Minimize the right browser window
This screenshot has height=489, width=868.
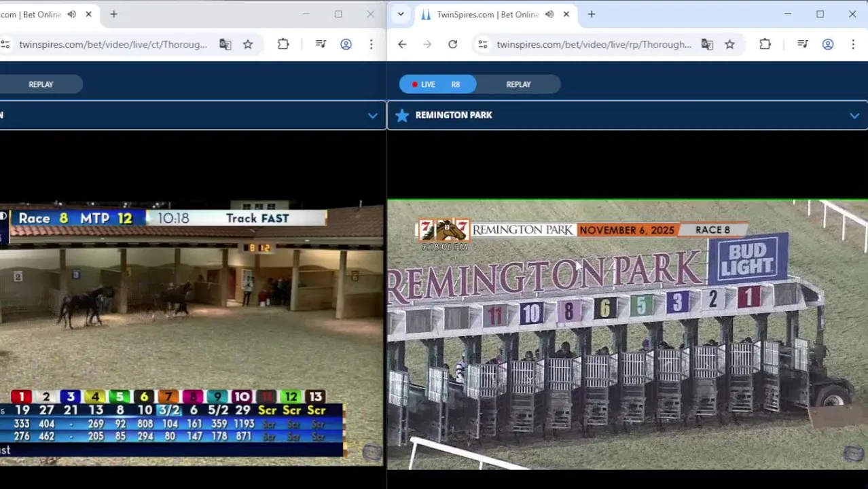(788, 14)
